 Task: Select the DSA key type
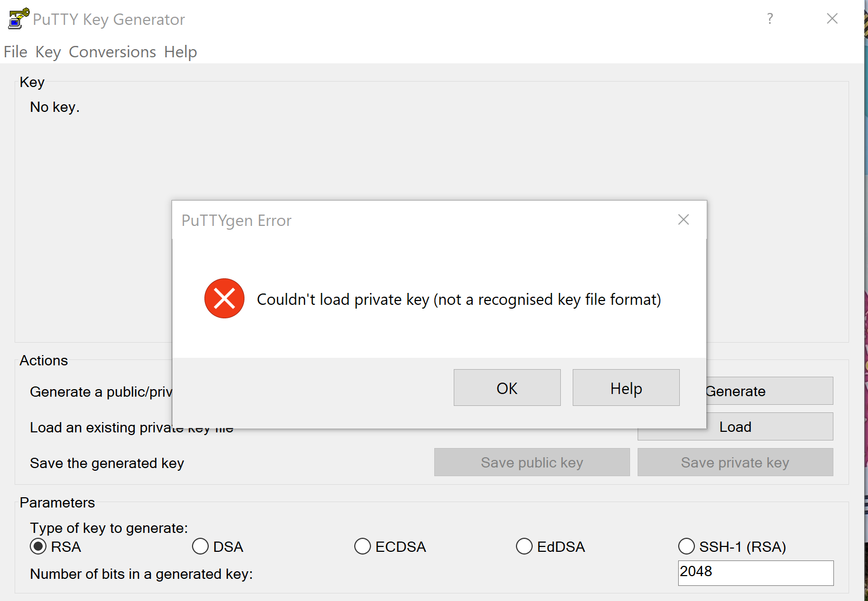click(x=200, y=546)
